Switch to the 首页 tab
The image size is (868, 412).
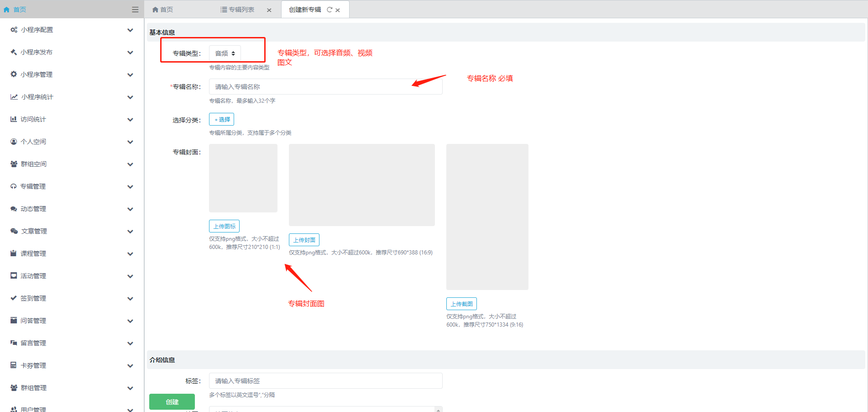(163, 10)
